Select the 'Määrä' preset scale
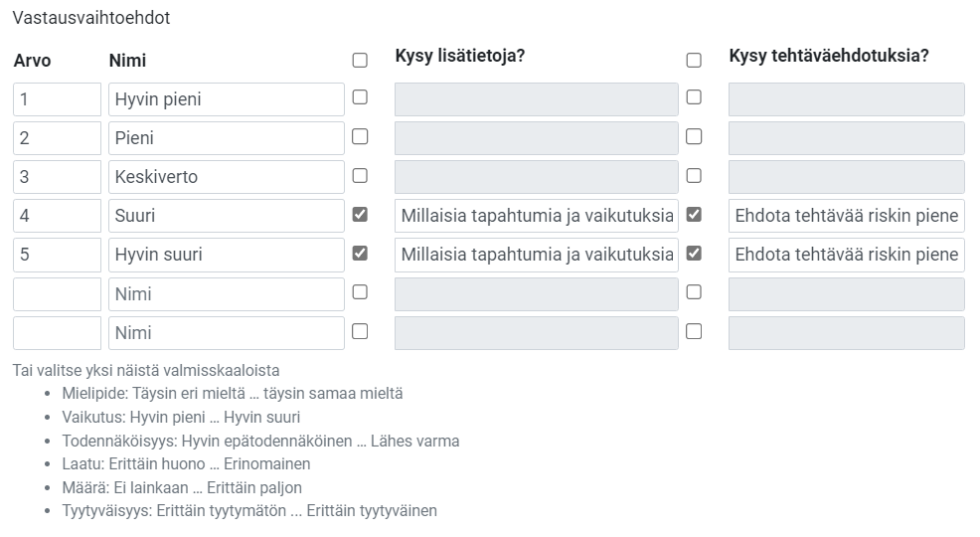This screenshot has height=537, width=980. (x=181, y=487)
